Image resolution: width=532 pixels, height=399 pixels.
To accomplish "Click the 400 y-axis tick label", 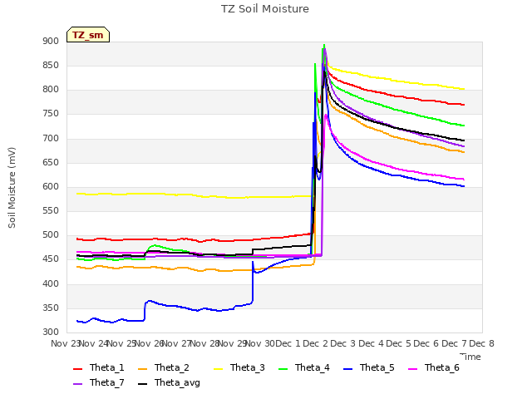I will 51,283.
